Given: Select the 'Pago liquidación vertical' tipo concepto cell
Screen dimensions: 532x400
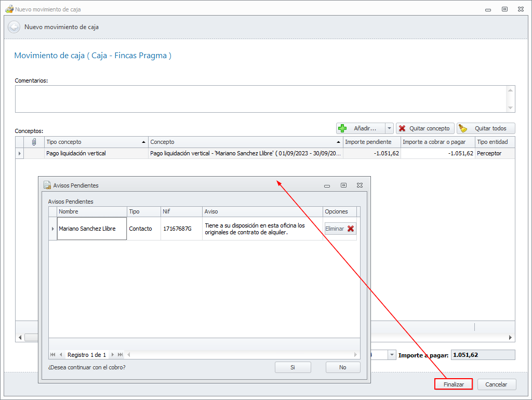Looking at the screenshot, I should 96,153.
